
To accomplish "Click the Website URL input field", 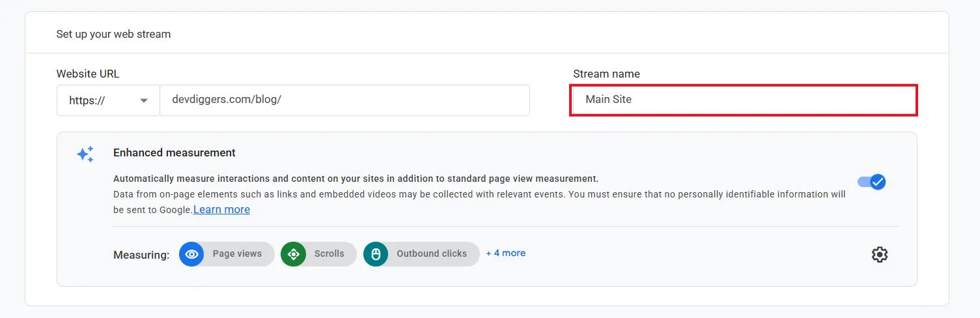I will [x=344, y=100].
